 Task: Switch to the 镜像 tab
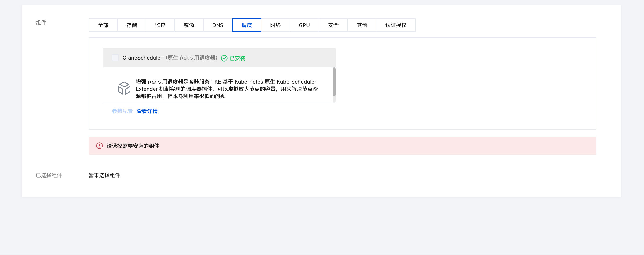tap(189, 25)
